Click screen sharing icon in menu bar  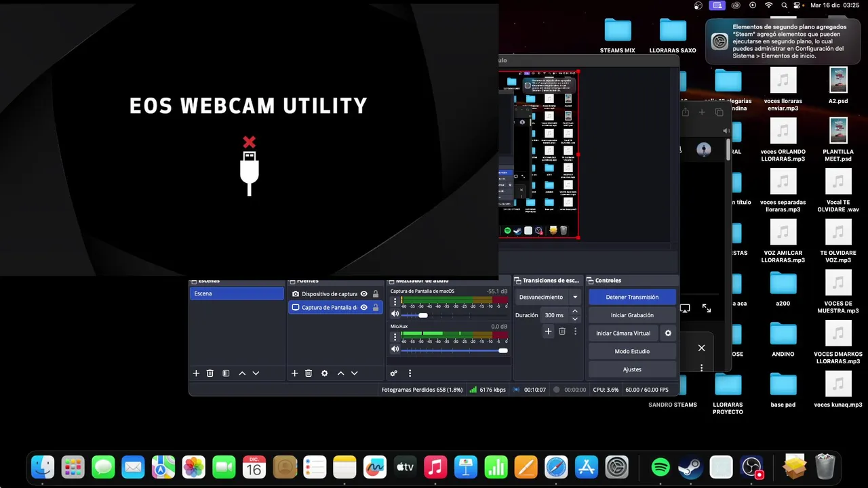point(717,5)
